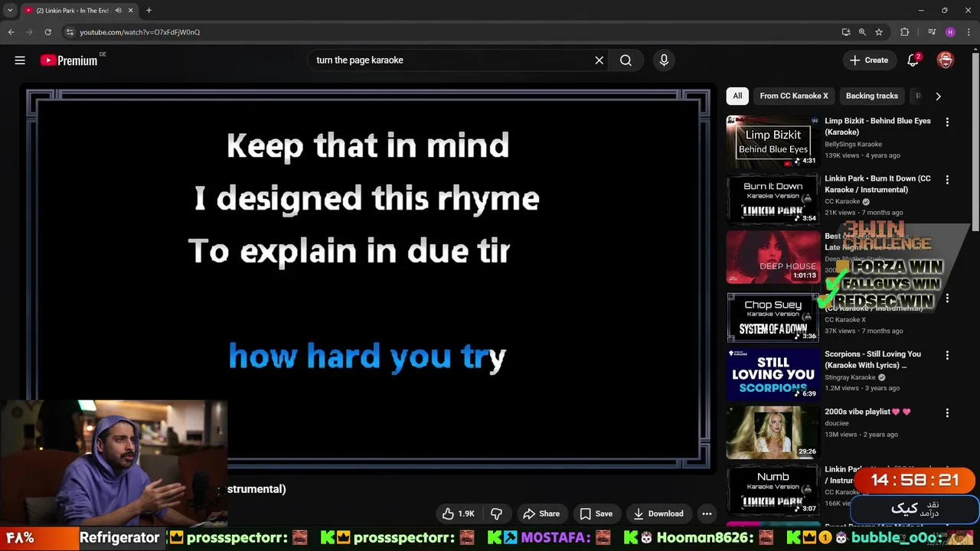The width and height of the screenshot is (980, 551).
Task: Click the karaoke video player
Action: [367, 279]
